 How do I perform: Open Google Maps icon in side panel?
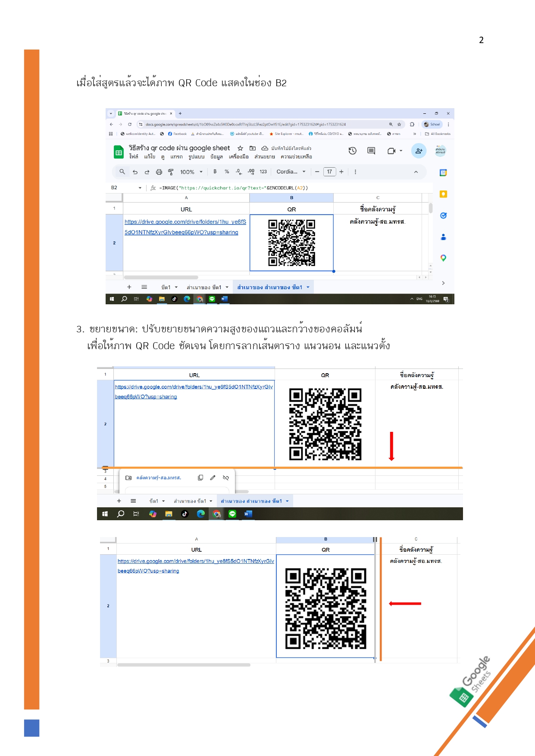point(443,258)
